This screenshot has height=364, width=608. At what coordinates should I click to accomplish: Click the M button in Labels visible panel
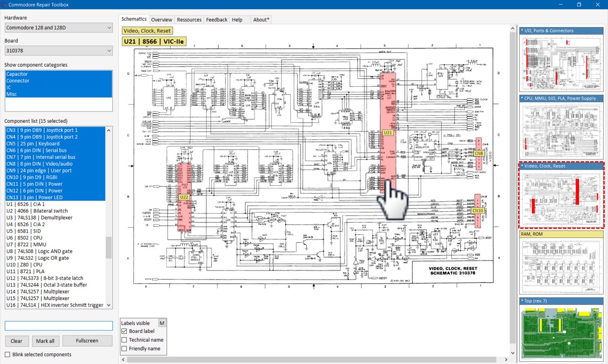coord(162,323)
